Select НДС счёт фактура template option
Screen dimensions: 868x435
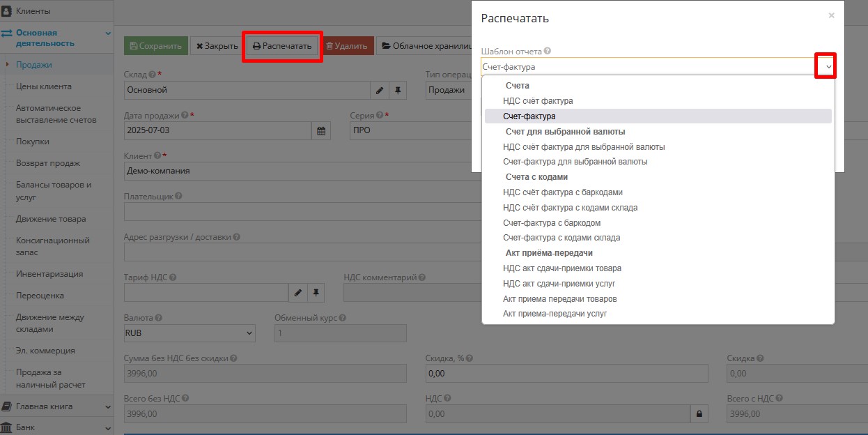pyautogui.click(x=538, y=101)
